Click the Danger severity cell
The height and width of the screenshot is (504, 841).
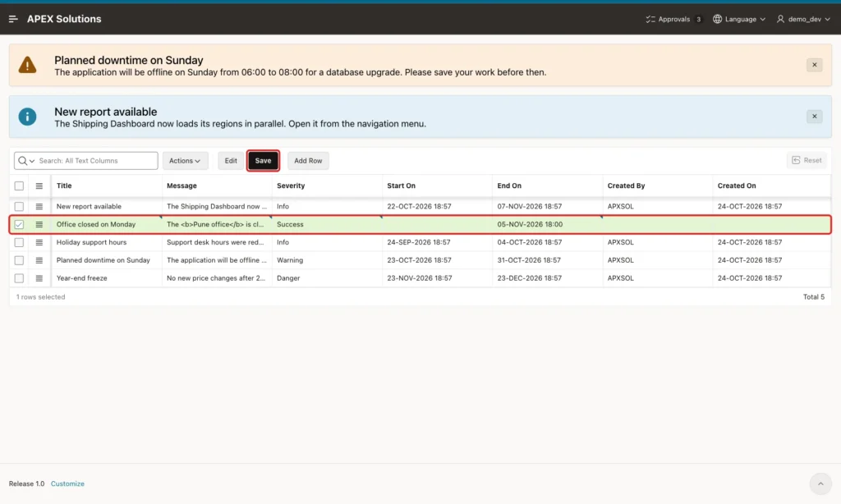tap(327, 278)
